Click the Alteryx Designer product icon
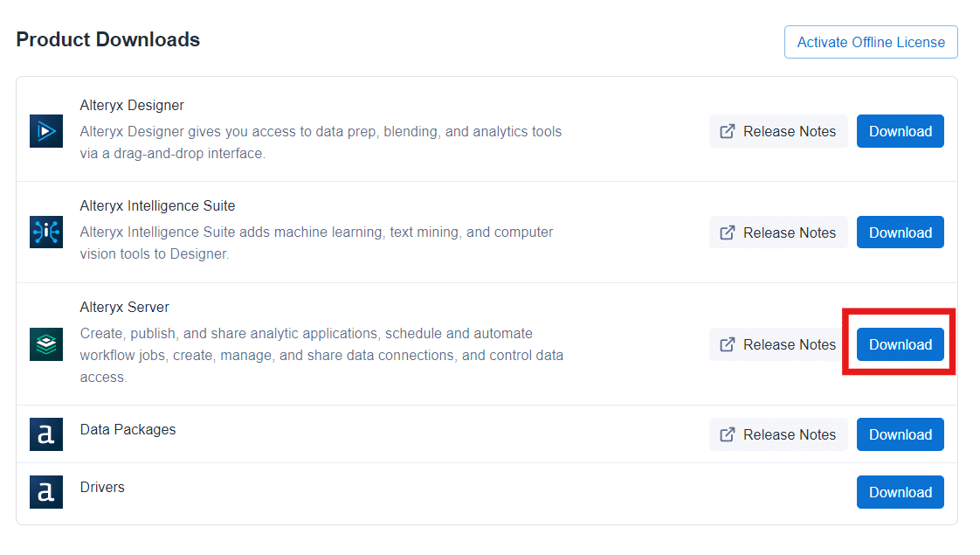 pyautogui.click(x=46, y=131)
